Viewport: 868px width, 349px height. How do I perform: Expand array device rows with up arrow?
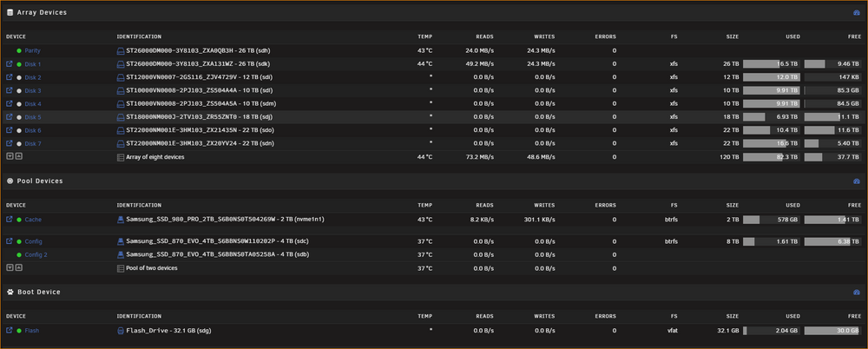(x=18, y=157)
